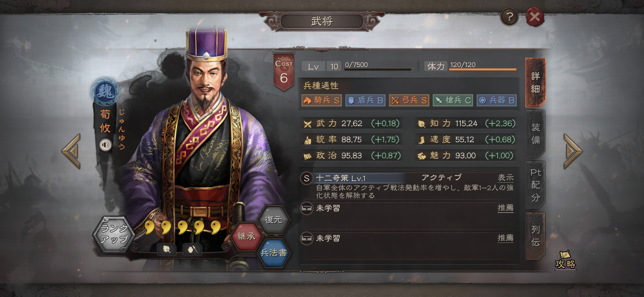644x297 pixels.
Task: Open the 攻略 guide scroll icon
Action: click(x=565, y=260)
